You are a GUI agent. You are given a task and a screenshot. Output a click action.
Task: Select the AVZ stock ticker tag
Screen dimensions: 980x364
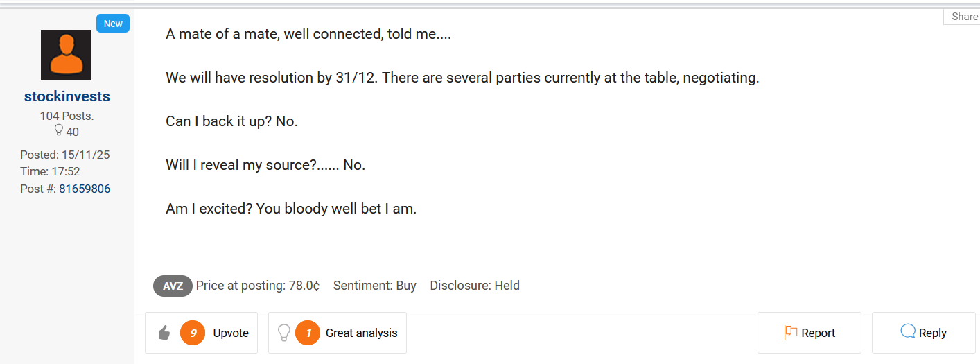coord(173,286)
